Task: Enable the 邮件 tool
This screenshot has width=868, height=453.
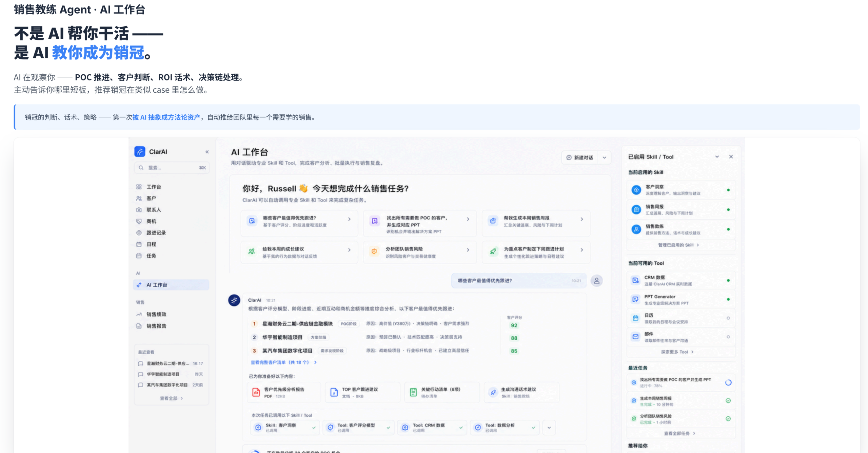Action: pyautogui.click(x=728, y=337)
